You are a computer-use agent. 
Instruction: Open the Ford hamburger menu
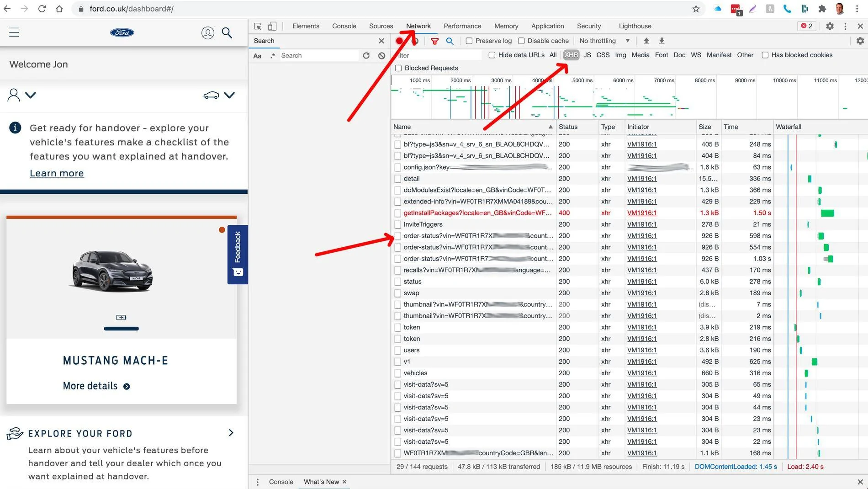pyautogui.click(x=14, y=32)
